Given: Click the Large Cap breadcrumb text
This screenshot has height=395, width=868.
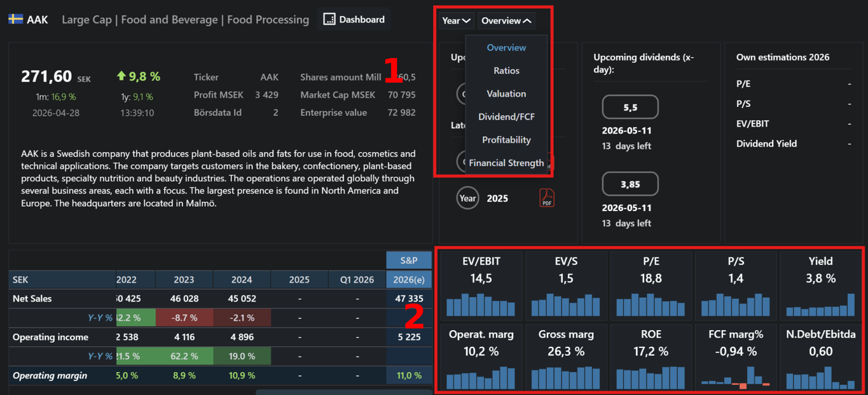Looking at the screenshot, I should coord(87,20).
